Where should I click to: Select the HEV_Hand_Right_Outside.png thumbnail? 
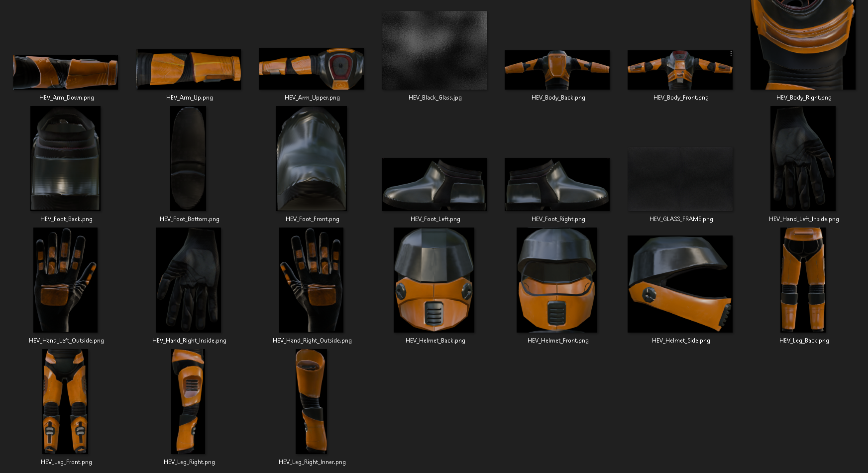[x=312, y=280]
